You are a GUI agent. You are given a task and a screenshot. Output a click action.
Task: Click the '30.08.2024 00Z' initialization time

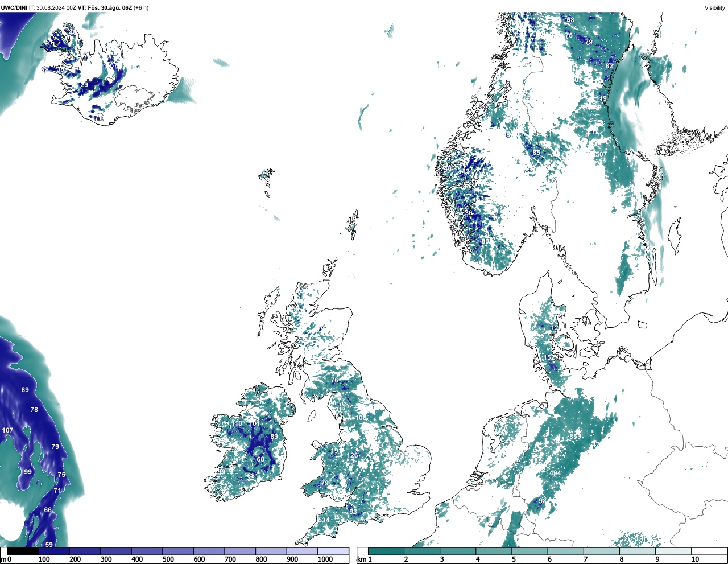(56, 8)
